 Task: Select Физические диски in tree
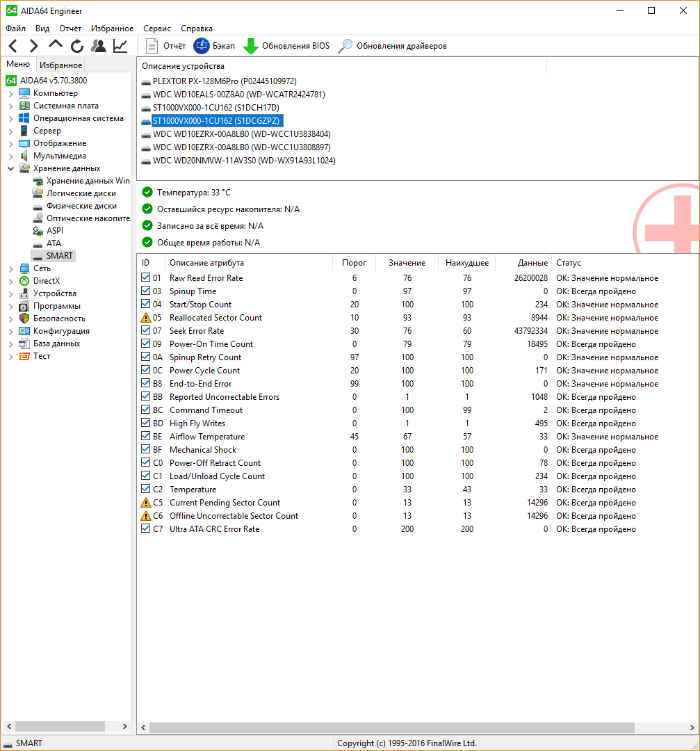pos(81,205)
